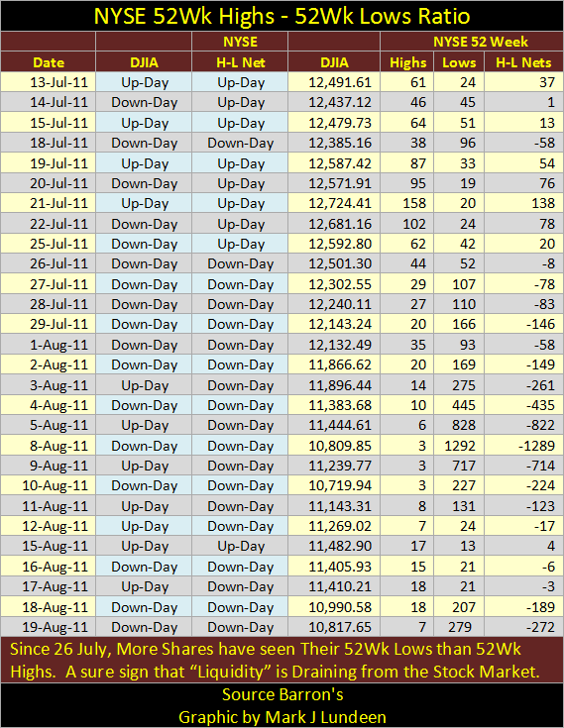The image size is (564, 728).
Task: Select the Highs value 158
Action: click(x=407, y=203)
